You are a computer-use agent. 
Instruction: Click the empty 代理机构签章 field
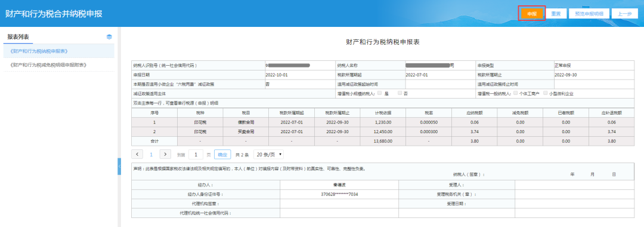pos(339,204)
